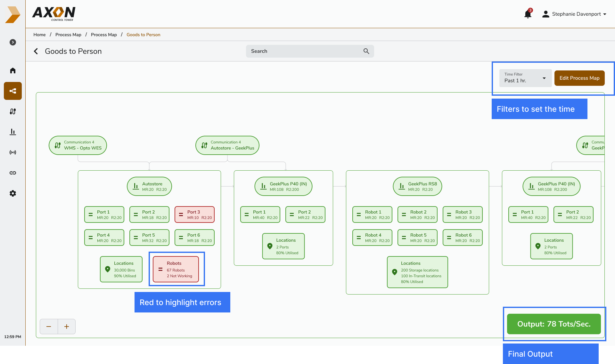
Task: Open the Home sidebar icon
Action: tap(13, 70)
